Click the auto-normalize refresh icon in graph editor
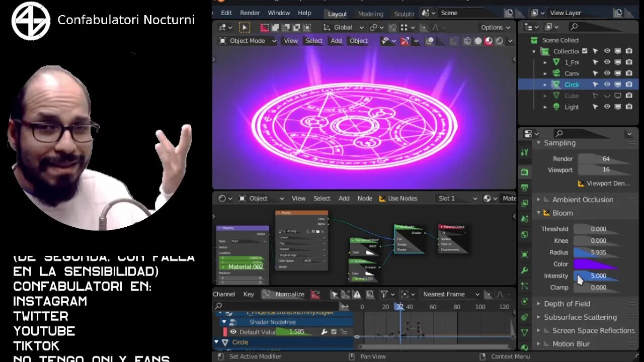 tap(315, 294)
